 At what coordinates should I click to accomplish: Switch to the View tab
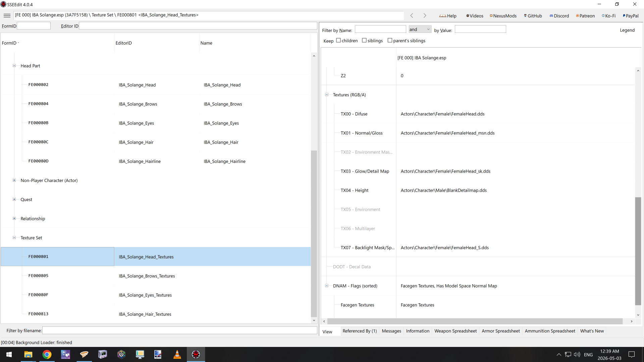327,331
